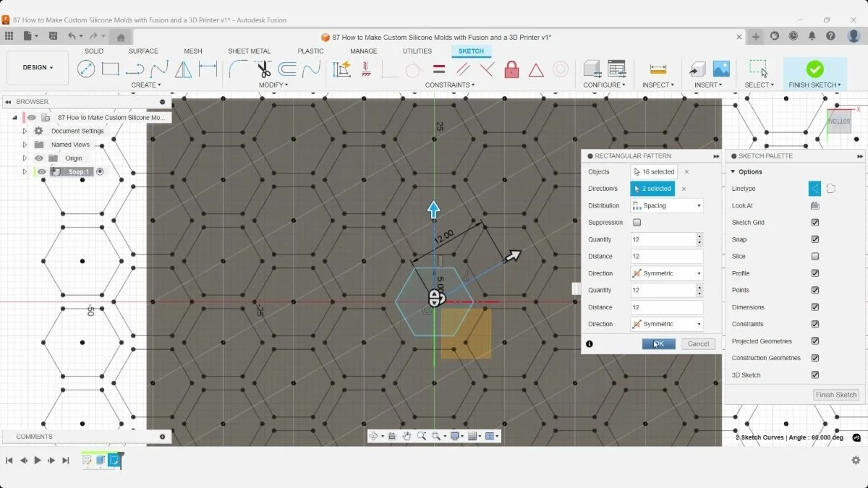This screenshot has width=868, height=488.
Task: Switch to the PLASTIC tab
Action: click(310, 51)
